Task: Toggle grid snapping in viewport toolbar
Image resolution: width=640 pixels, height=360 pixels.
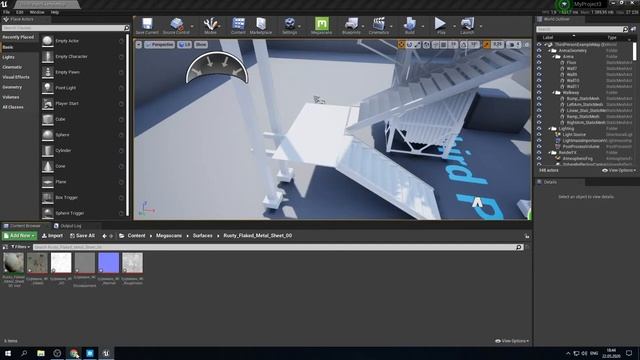Action: tap(444, 44)
